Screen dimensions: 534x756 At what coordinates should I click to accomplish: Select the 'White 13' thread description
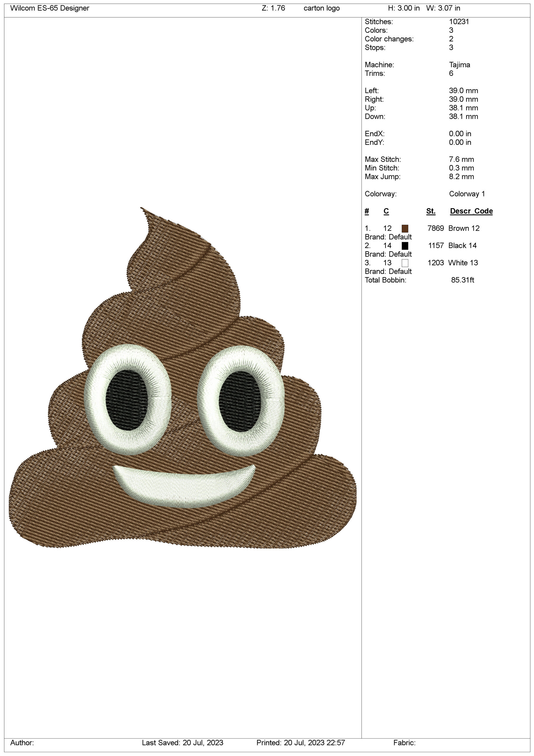click(463, 263)
